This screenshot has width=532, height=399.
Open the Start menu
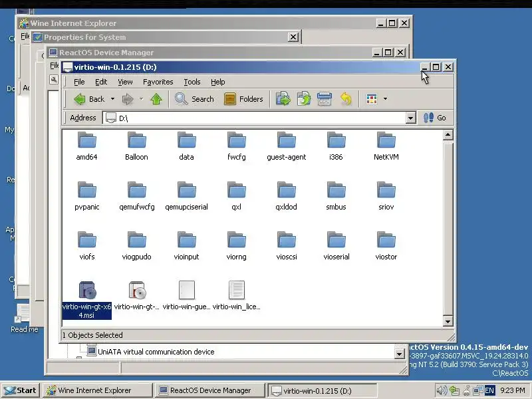coord(21,390)
